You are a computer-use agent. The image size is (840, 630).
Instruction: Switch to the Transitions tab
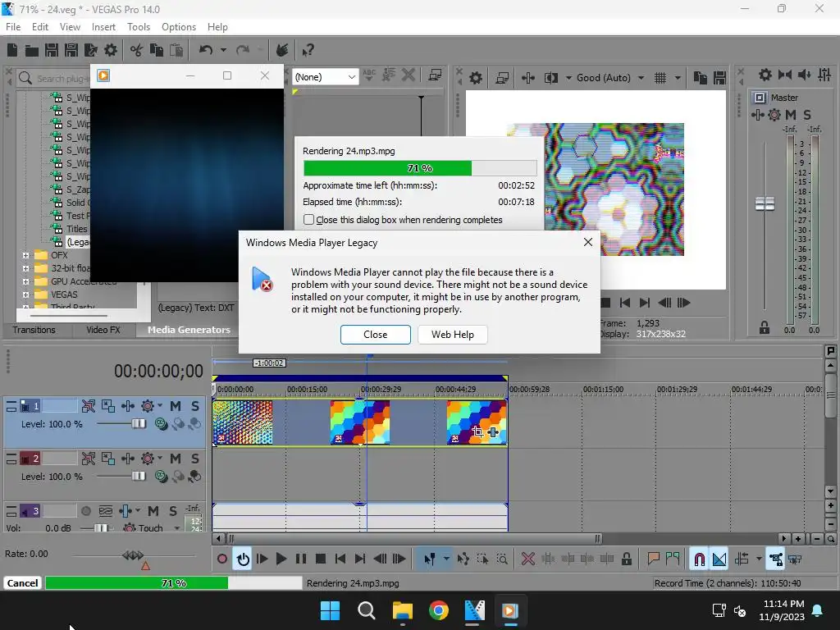34,330
